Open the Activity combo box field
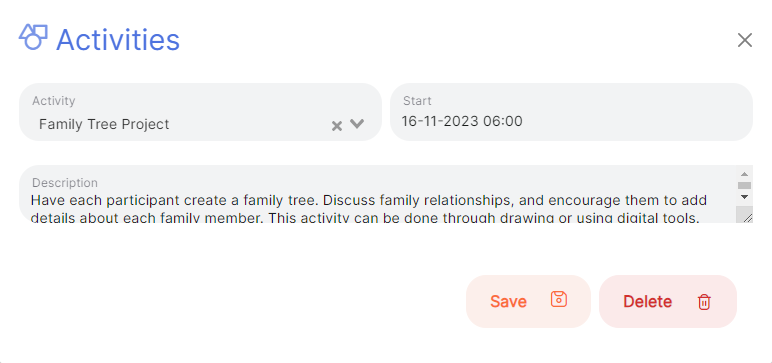 click(200, 112)
